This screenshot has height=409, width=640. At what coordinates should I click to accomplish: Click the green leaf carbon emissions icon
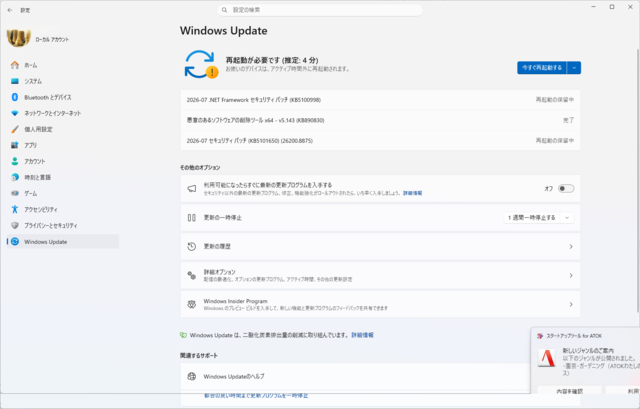(184, 335)
